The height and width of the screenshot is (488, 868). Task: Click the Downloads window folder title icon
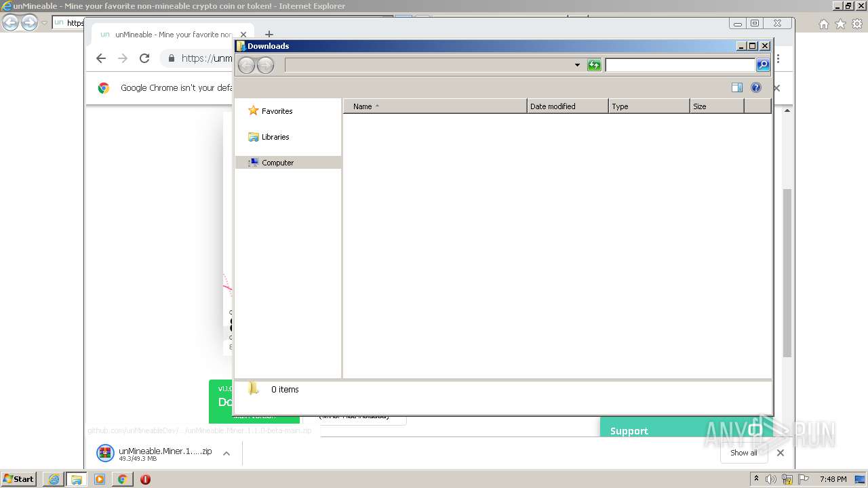pyautogui.click(x=241, y=46)
